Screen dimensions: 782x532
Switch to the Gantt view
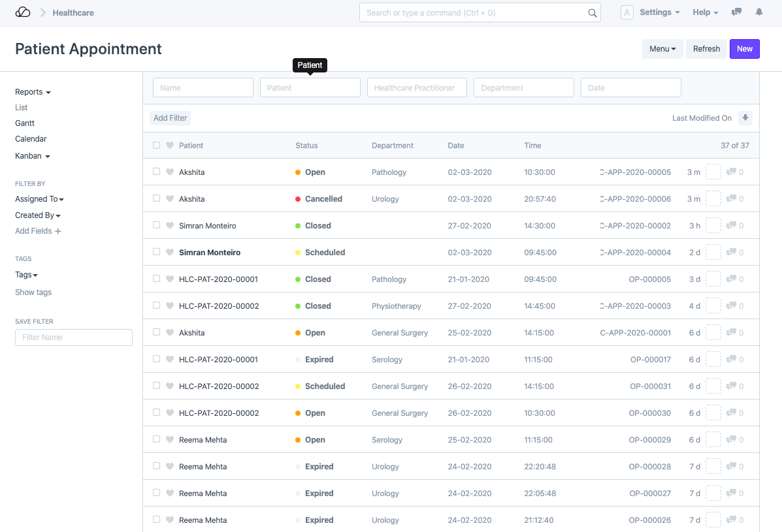(x=25, y=123)
